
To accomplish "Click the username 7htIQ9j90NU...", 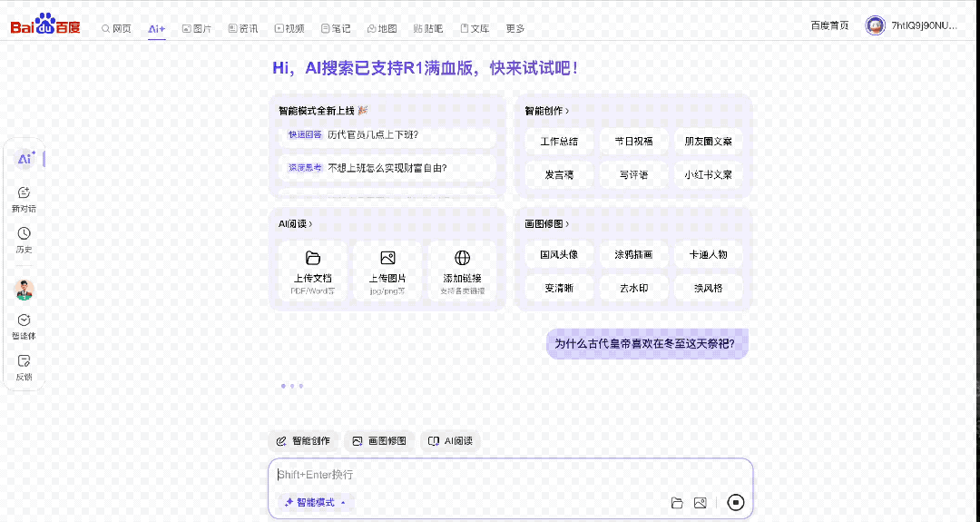I will (x=925, y=25).
